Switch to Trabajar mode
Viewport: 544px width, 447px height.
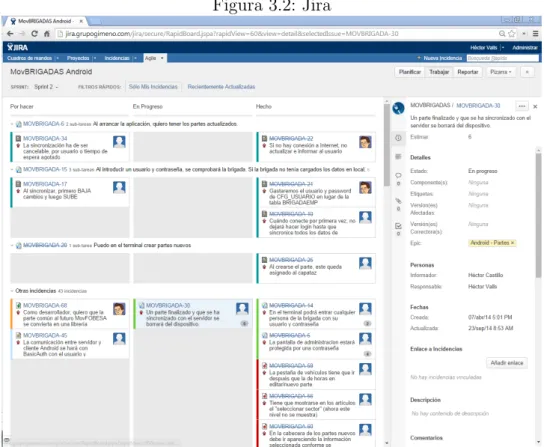pos(439,72)
